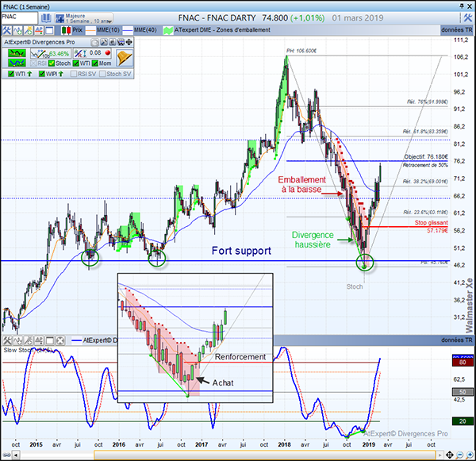Uncheck the WTI checkbox next to Stoch
Screen dimensions: 476x461
tap(76, 63)
